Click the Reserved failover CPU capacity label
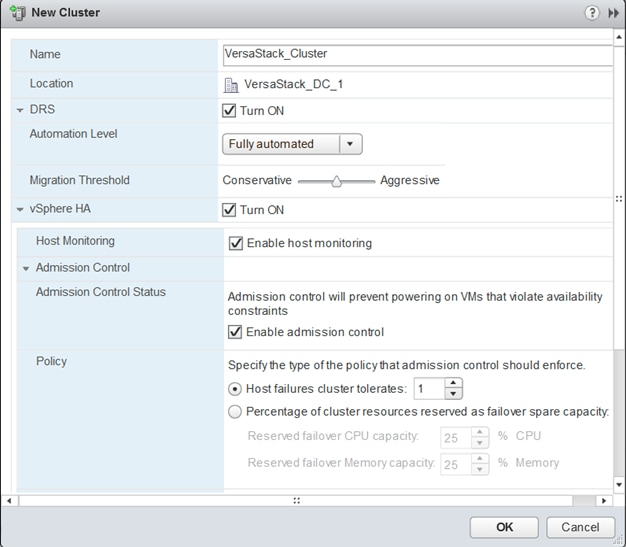Viewport: 626px width, 547px height. pos(333,436)
